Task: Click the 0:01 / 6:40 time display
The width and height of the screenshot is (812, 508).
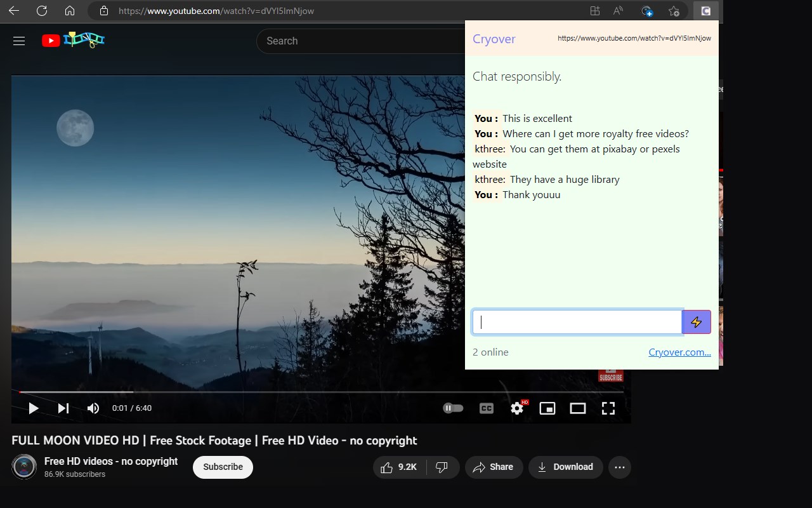Action: [x=132, y=408]
